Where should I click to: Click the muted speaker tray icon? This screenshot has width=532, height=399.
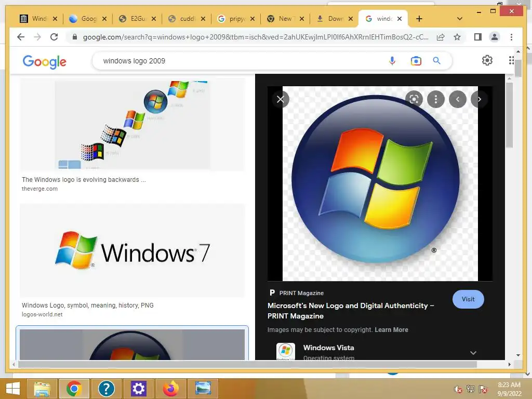pos(458,389)
